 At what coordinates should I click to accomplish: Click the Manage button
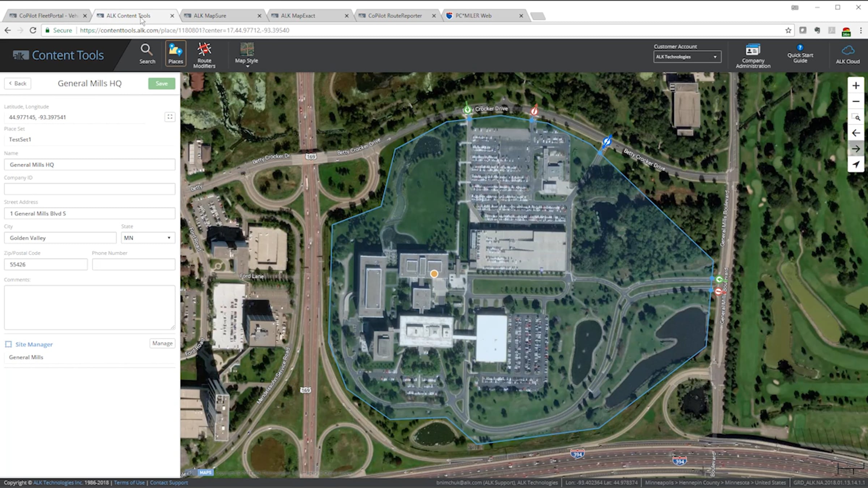tap(162, 343)
